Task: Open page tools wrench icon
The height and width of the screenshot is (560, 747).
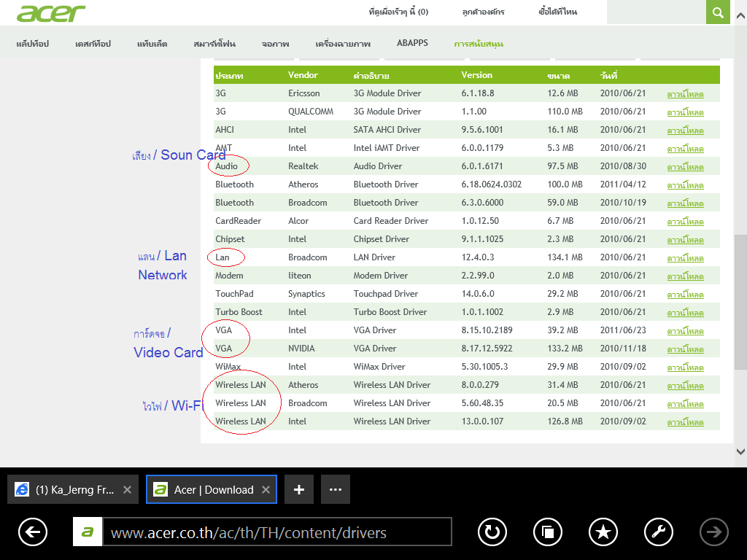Action: tap(659, 532)
